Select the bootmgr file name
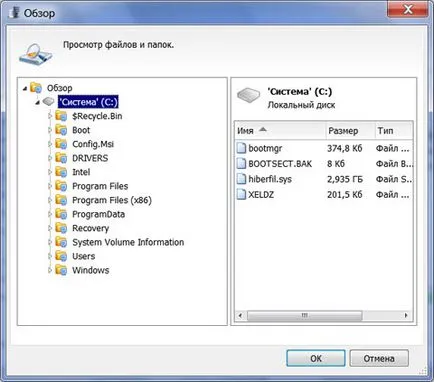434x382 pixels. pos(265,148)
